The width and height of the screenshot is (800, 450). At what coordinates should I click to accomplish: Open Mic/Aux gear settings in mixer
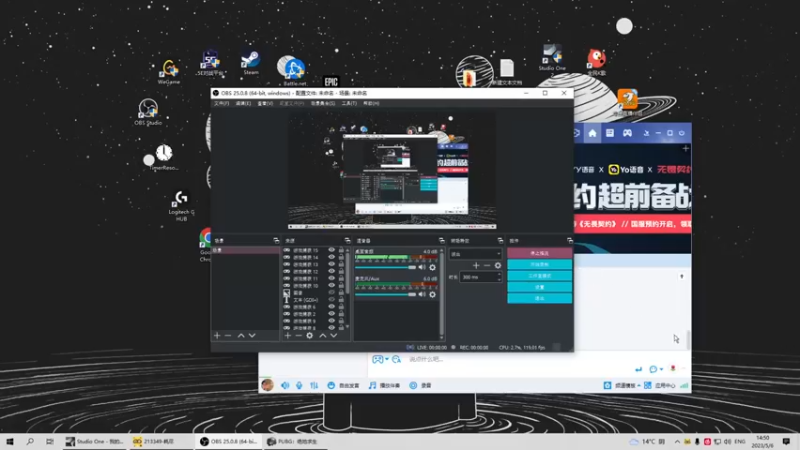(433, 294)
